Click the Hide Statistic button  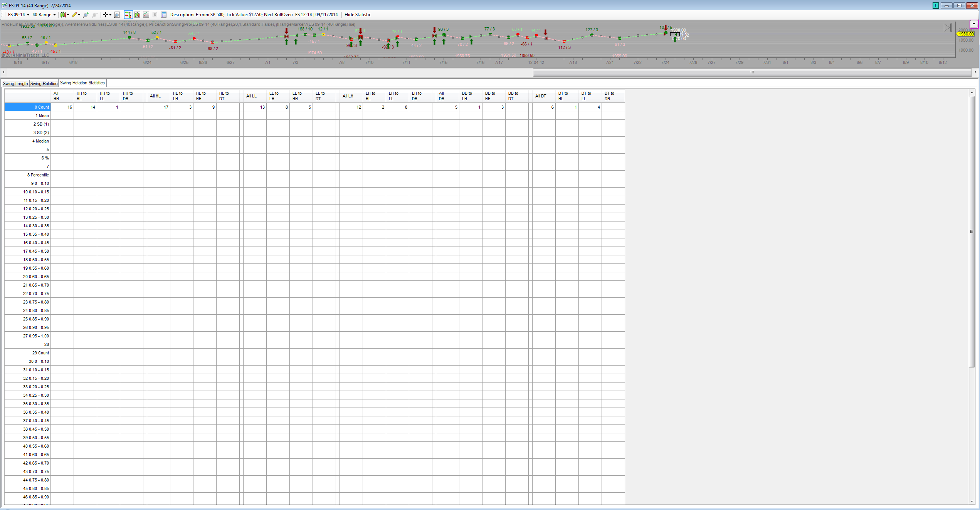pos(358,15)
